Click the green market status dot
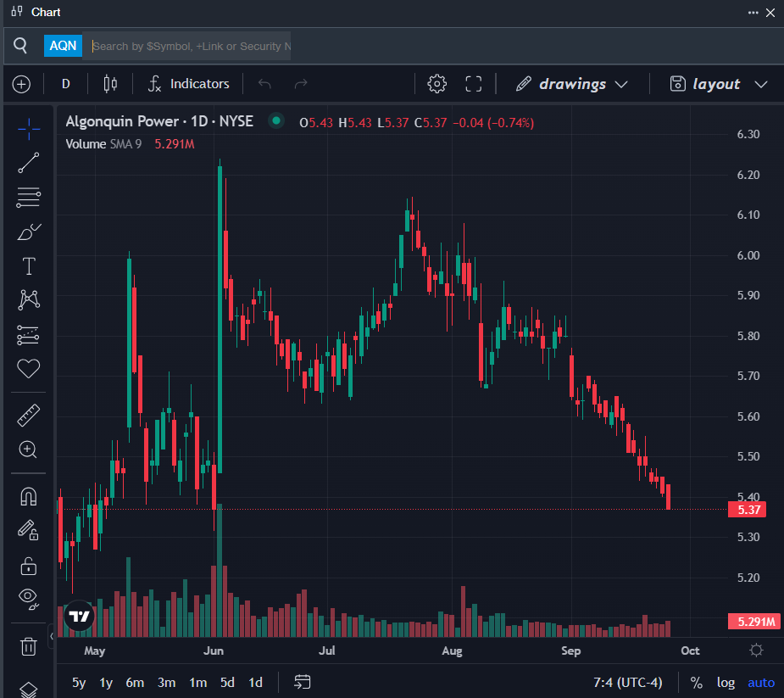784x698 pixels. point(275,121)
